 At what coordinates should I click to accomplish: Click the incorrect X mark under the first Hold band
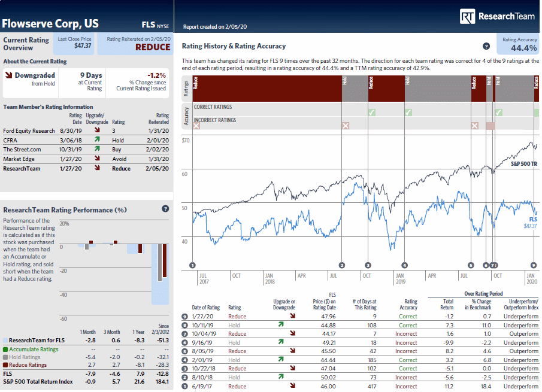[x=346, y=126]
